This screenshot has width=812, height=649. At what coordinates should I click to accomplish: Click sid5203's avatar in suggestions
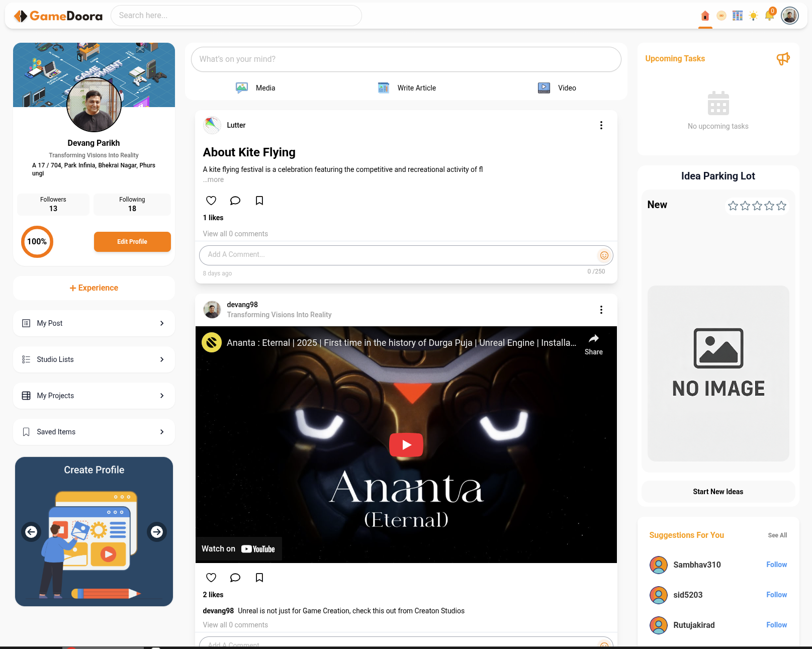[659, 595]
